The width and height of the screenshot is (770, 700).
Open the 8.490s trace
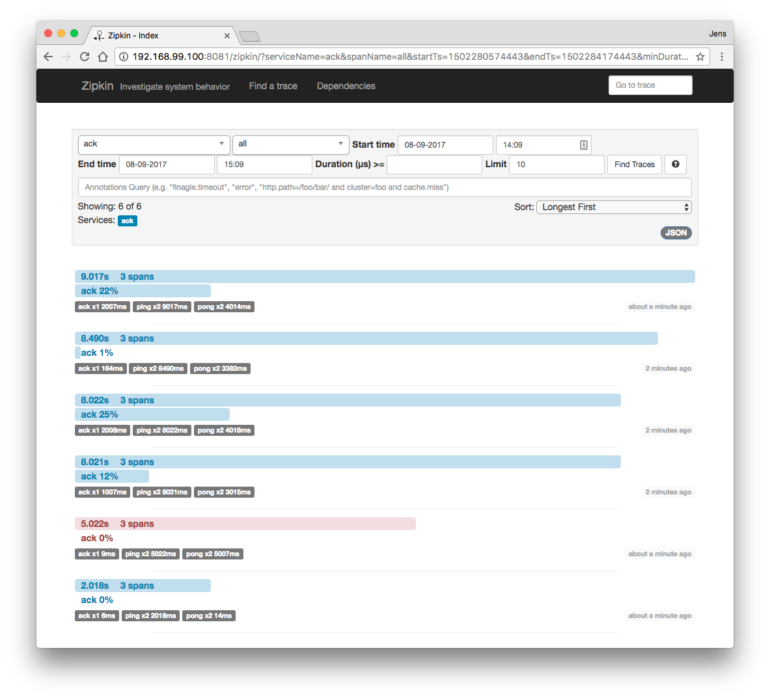point(366,338)
